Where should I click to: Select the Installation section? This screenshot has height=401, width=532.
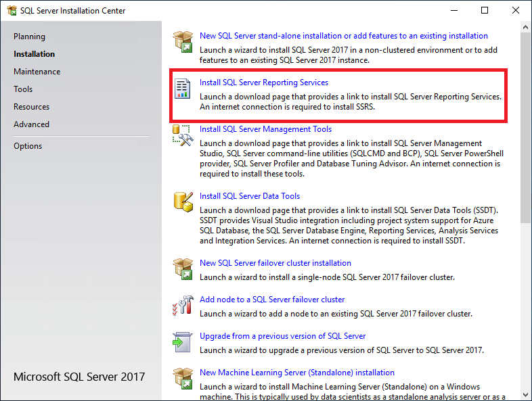pos(34,54)
